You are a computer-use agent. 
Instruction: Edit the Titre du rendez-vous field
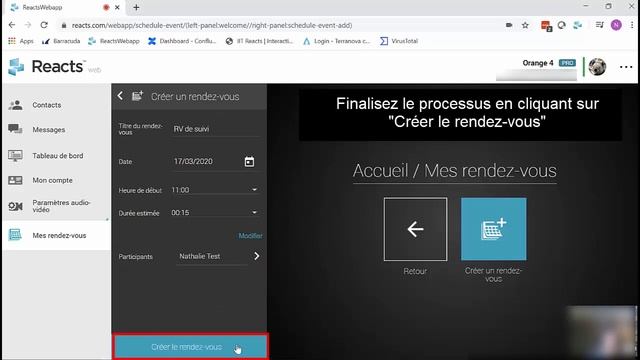tap(216, 129)
